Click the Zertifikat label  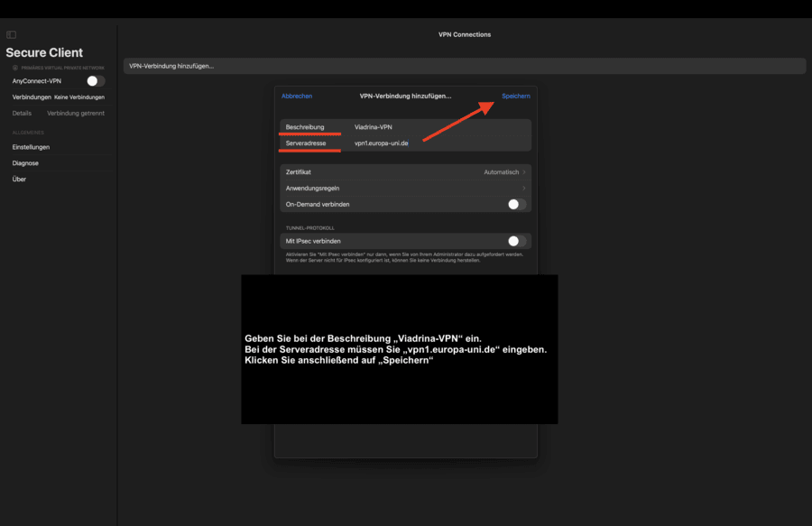point(299,172)
